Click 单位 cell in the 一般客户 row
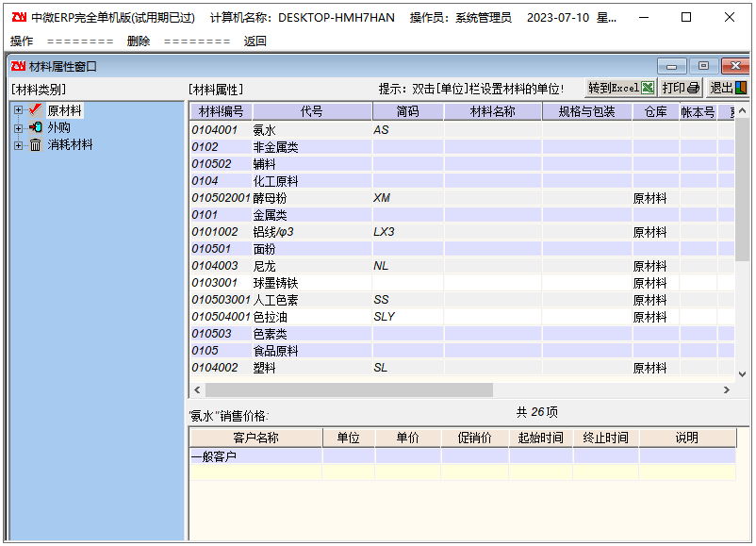The height and width of the screenshot is (546, 756). [349, 455]
